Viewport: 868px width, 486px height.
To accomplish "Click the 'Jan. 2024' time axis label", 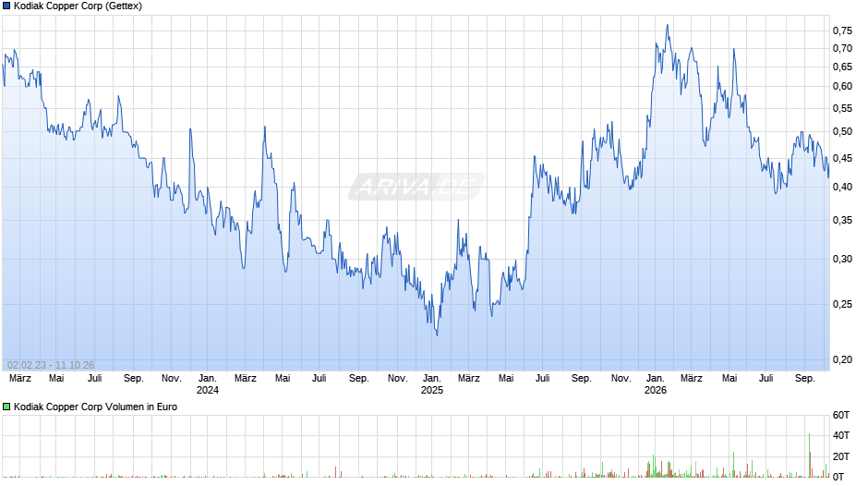I will pos(208,384).
